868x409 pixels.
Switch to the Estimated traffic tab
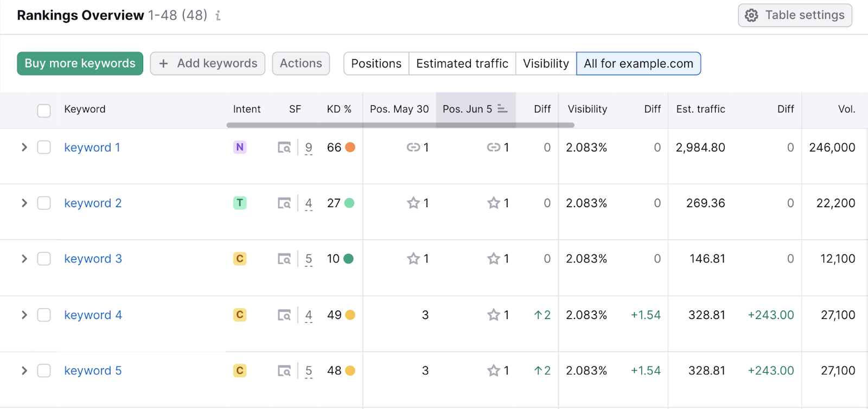pos(462,63)
